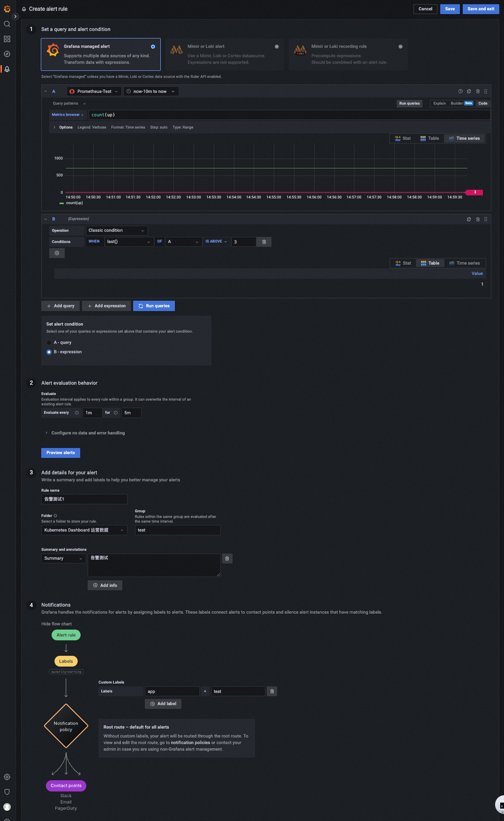
Task: Add a new condition with the plus icon
Action: (57, 253)
